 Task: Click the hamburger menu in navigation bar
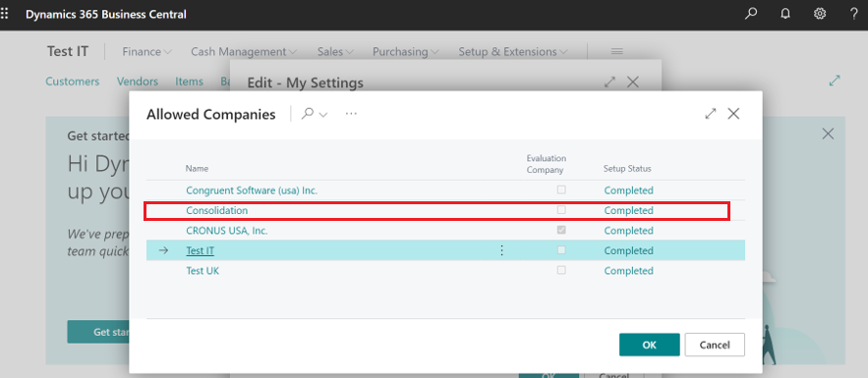pos(616,51)
